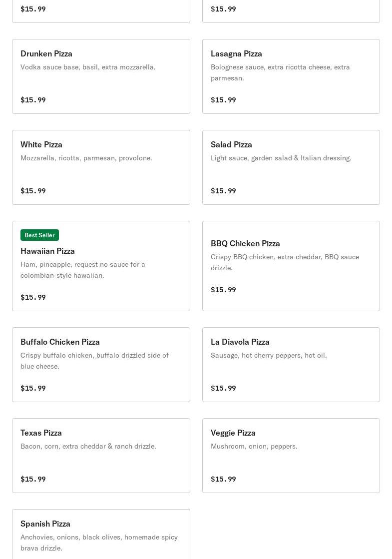Click the Texas Pizza bacon and corn description

[x=88, y=446]
